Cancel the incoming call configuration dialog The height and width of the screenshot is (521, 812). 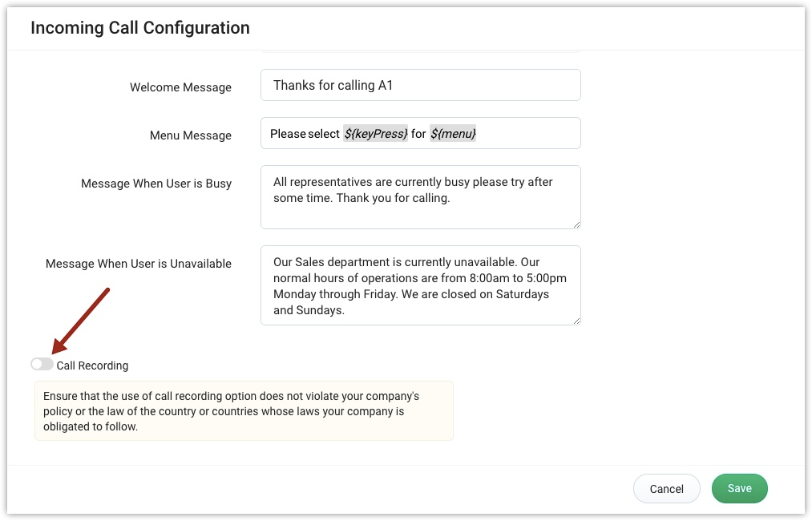pyautogui.click(x=666, y=488)
